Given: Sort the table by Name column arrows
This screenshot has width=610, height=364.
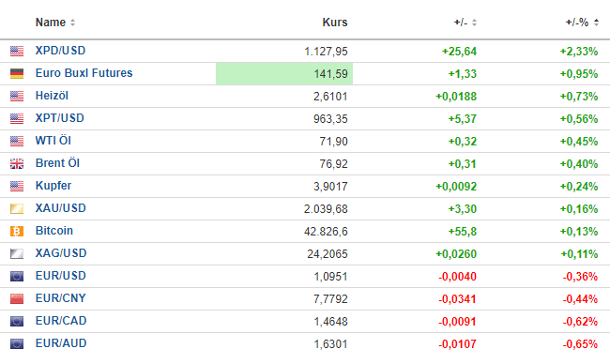Looking at the screenshot, I should coord(73,23).
